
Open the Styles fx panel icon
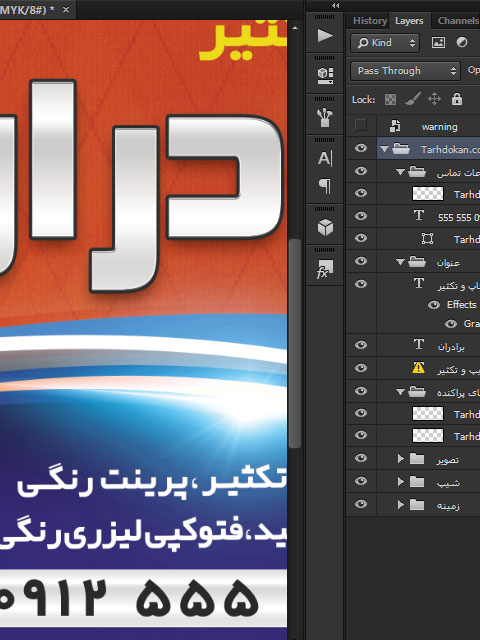tap(325, 269)
